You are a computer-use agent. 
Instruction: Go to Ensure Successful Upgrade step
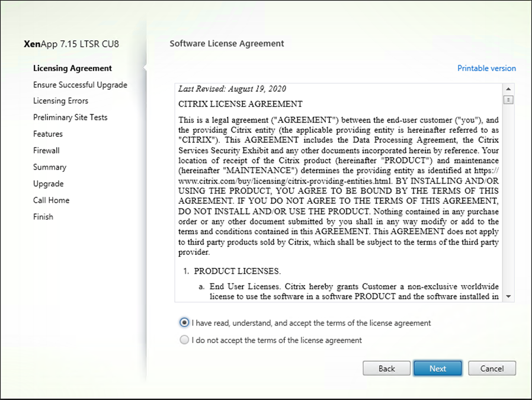(80, 85)
